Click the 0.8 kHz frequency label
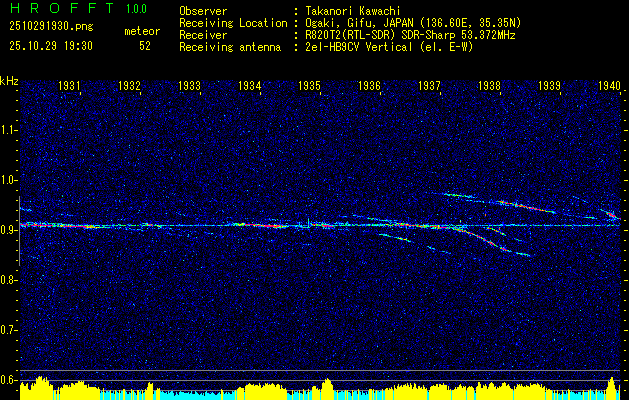629x400 pixels. [x=7, y=280]
